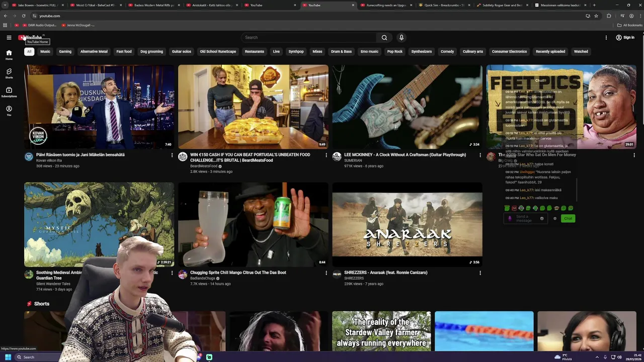This screenshot has width=644, height=362.
Task: Select the Dog grooming chip
Action: [x=151, y=51]
